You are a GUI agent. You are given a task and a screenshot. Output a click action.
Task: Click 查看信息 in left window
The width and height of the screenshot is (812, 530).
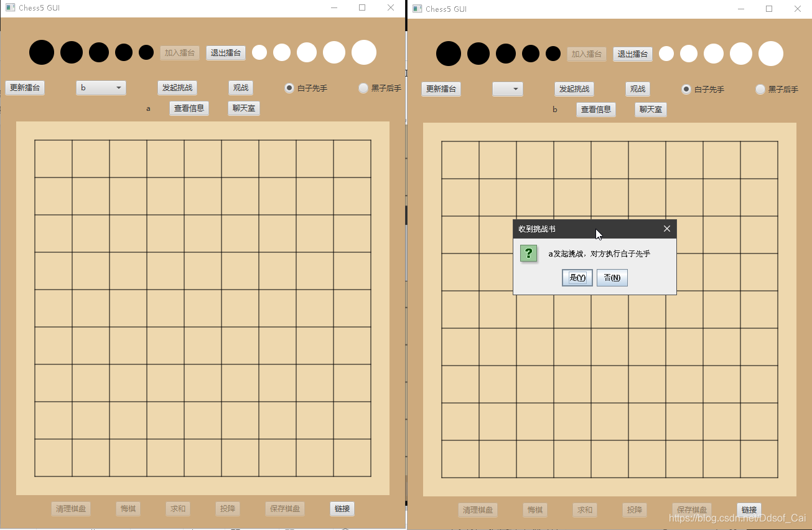(x=189, y=108)
